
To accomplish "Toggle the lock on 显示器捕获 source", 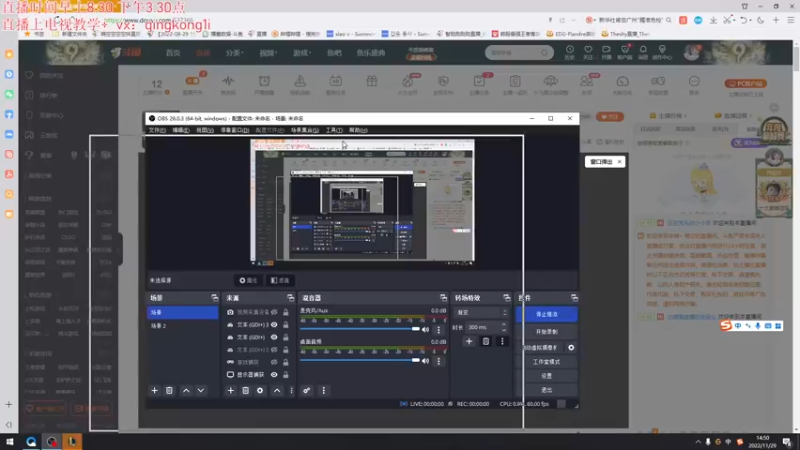I will point(286,374).
